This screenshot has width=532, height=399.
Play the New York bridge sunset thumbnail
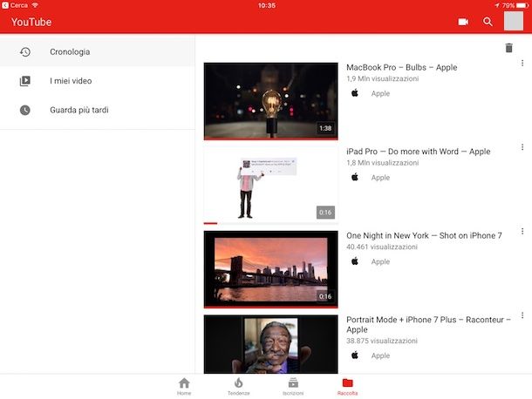(x=270, y=269)
